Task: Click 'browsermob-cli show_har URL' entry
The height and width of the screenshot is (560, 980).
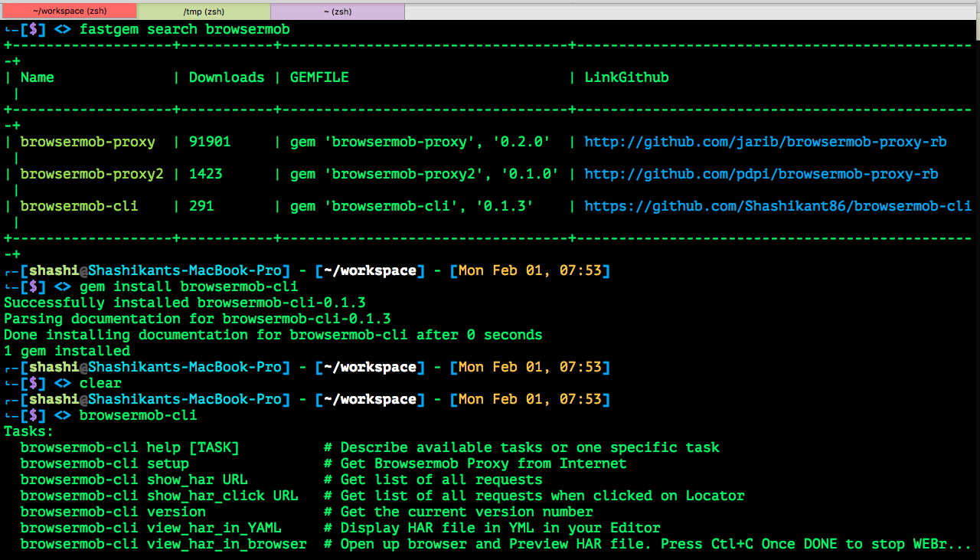Action: 134,480
